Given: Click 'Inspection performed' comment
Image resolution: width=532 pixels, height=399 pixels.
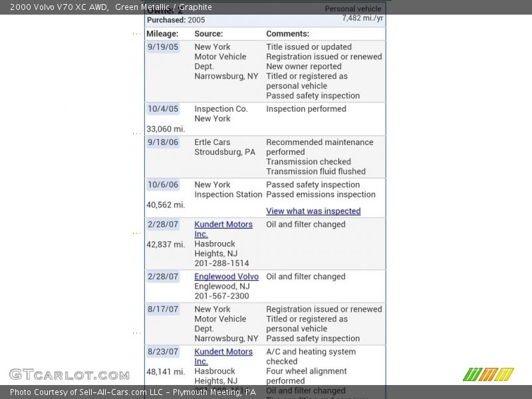Looking at the screenshot, I should (306, 109).
